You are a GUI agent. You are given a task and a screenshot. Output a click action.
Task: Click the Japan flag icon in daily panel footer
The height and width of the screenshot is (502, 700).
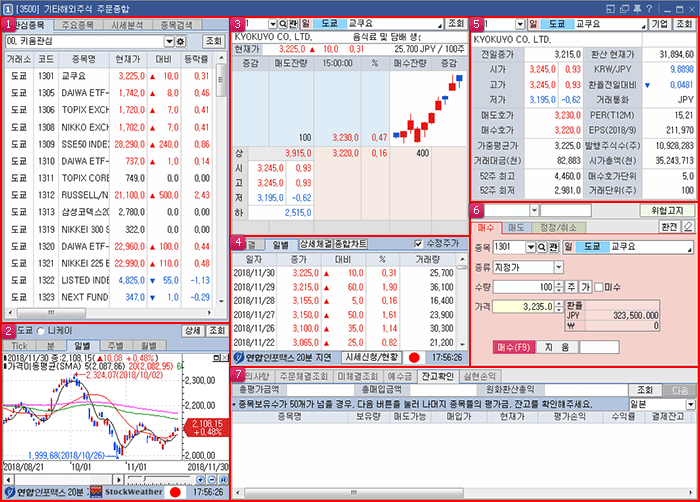pyautogui.click(x=414, y=357)
